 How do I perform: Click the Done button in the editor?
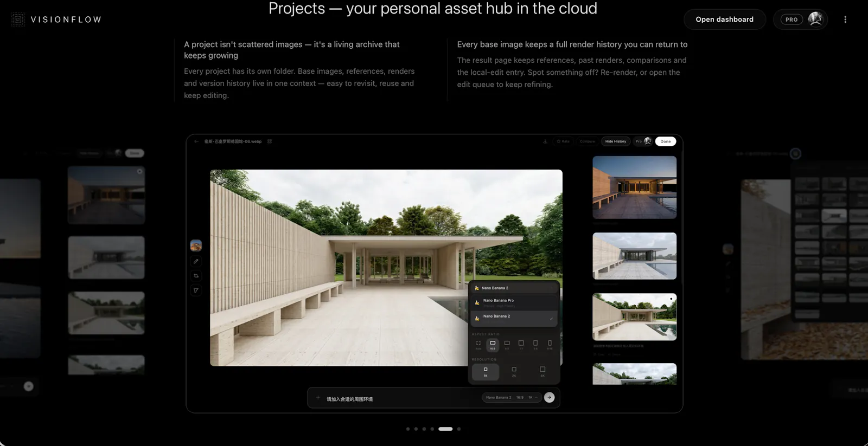(x=666, y=141)
